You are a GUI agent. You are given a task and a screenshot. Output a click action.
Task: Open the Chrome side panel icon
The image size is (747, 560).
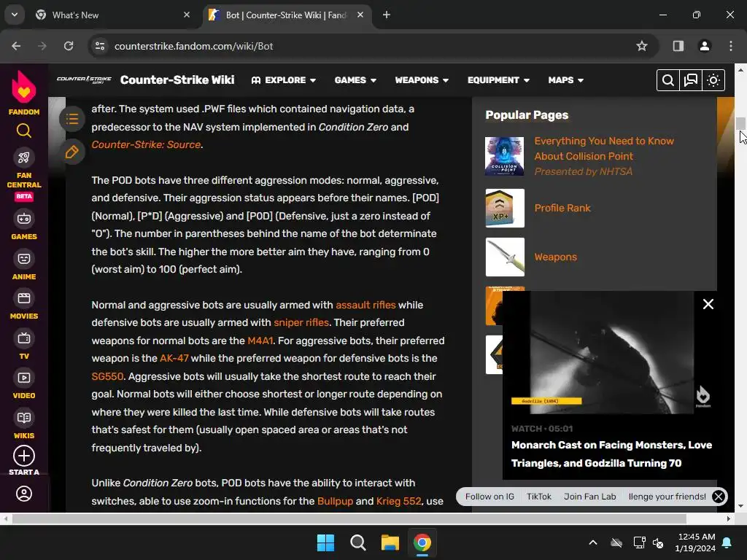click(x=678, y=46)
